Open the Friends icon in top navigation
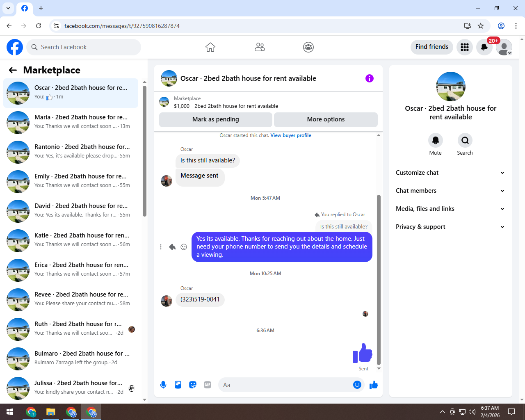This screenshot has height=420, width=525. click(x=260, y=47)
